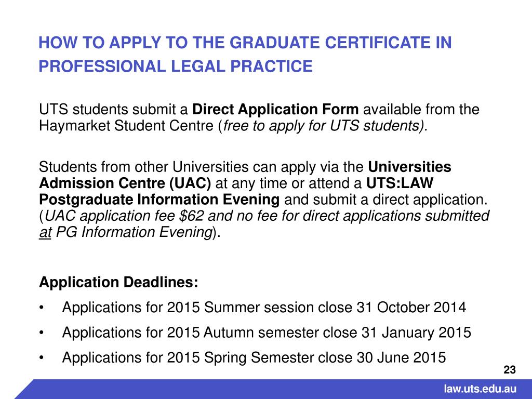Click the underlined word 'at'

coord(45,233)
